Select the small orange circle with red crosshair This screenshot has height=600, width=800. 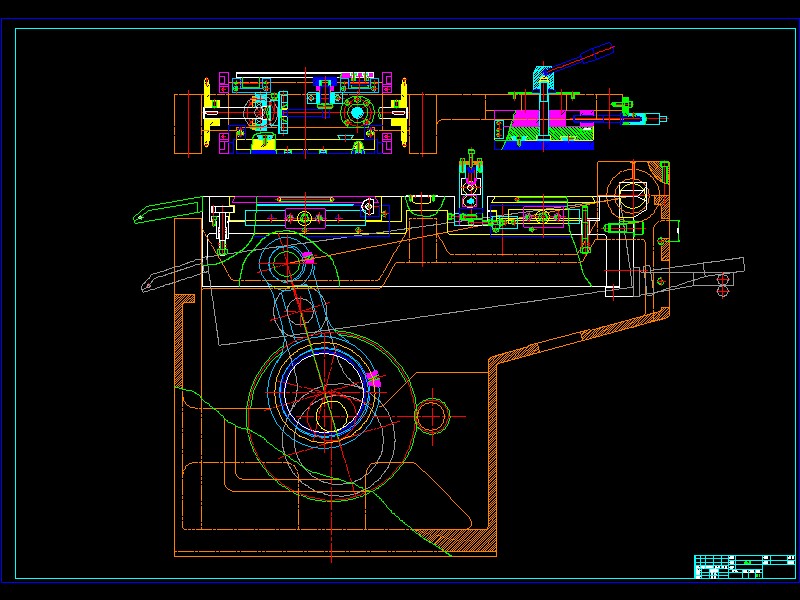432,416
